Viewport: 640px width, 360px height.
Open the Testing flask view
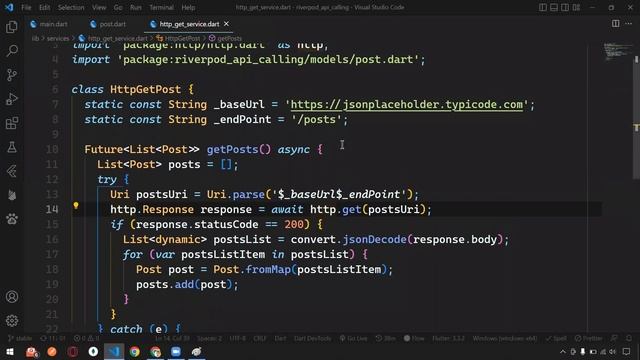point(12,147)
